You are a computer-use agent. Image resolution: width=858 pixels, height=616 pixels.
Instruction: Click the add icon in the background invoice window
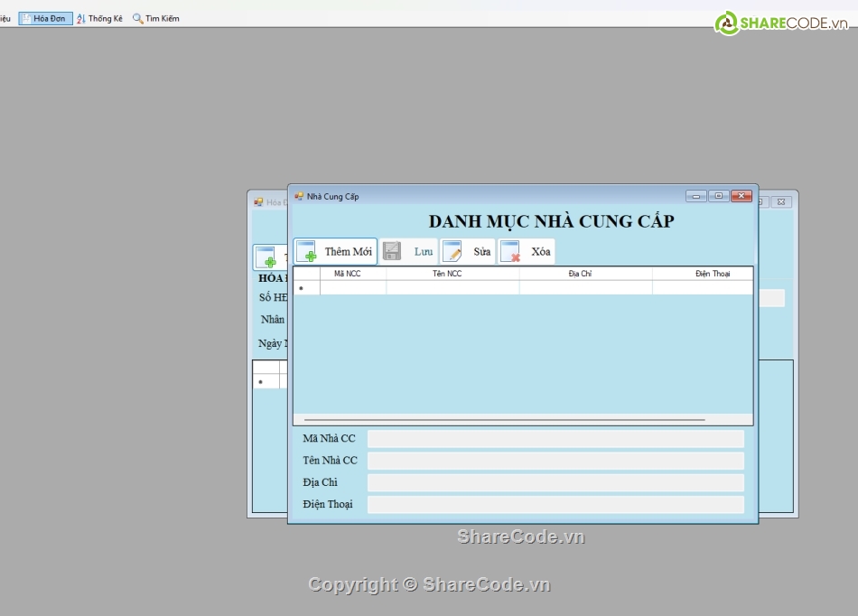pyautogui.click(x=266, y=258)
